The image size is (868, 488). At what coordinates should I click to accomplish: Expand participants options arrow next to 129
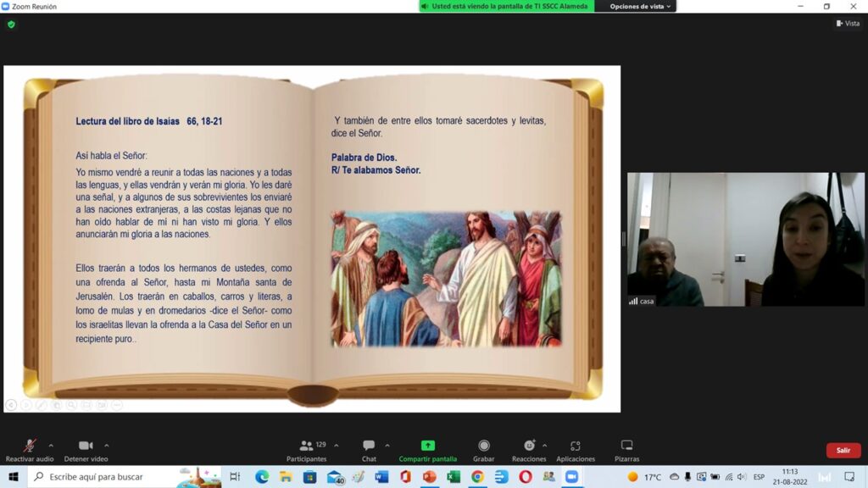point(336,446)
